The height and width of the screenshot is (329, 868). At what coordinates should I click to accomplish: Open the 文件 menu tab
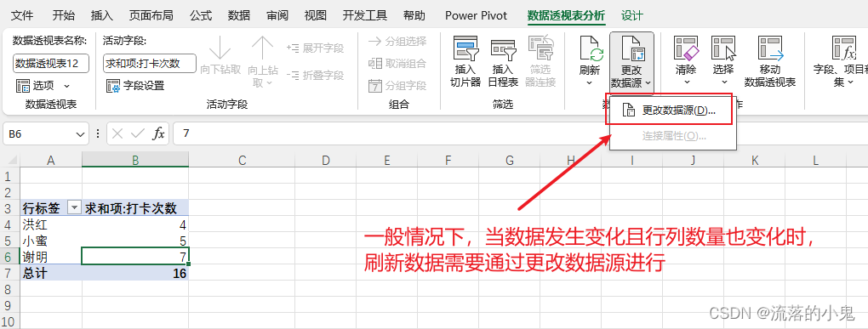[x=23, y=15]
